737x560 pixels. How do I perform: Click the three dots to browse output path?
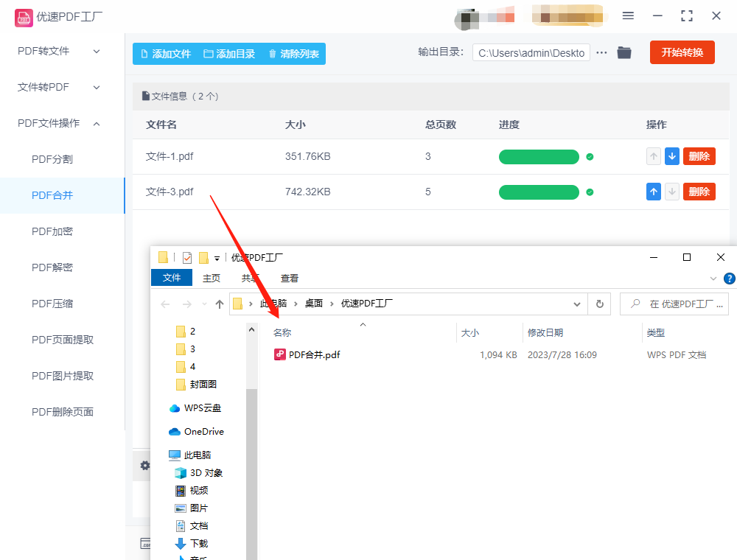601,52
